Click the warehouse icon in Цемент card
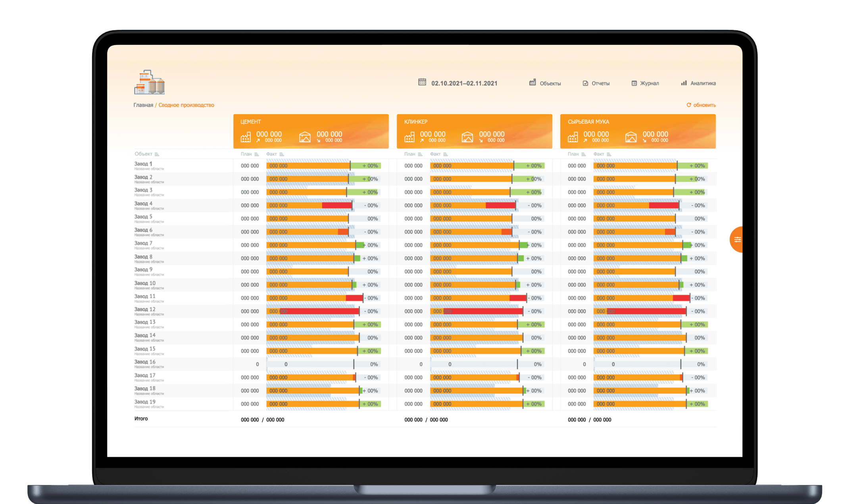Screen dimensions: 842x504 [305, 137]
